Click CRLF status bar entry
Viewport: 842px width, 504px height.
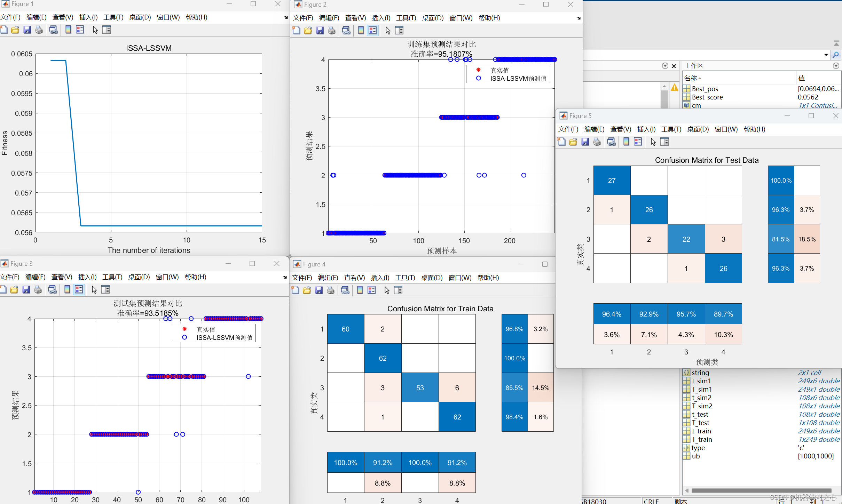pyautogui.click(x=651, y=501)
